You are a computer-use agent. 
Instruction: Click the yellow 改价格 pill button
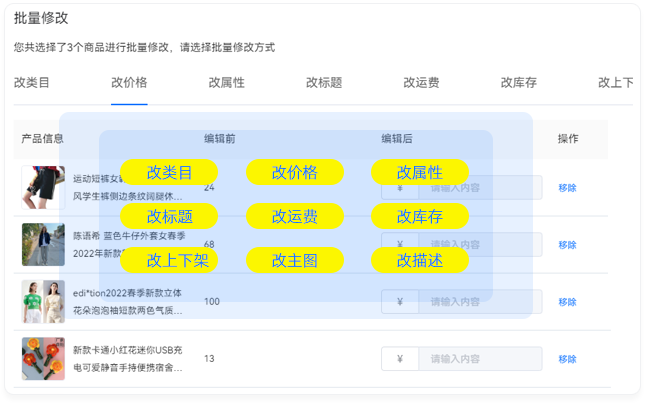point(295,172)
